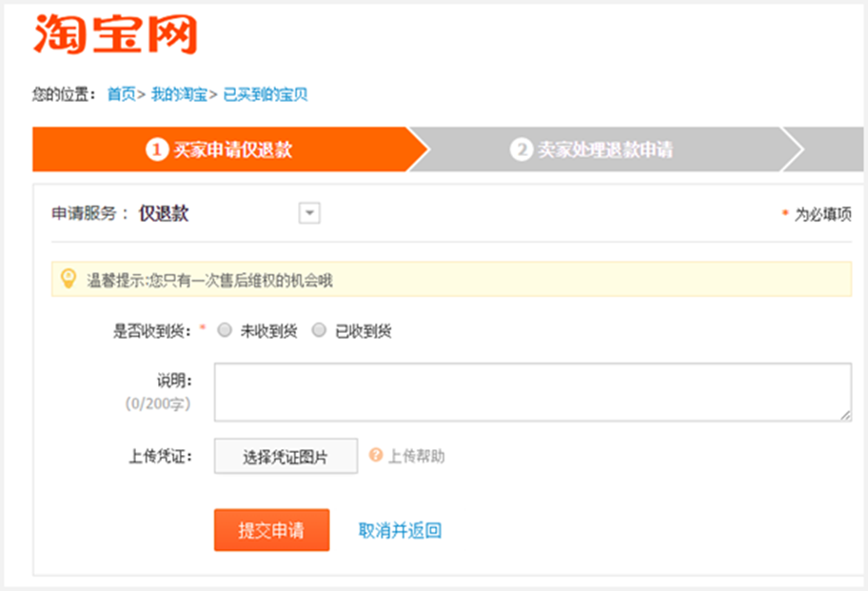The height and width of the screenshot is (591, 868).
Task: Click the 是否收到货 field label
Action: pos(152,331)
